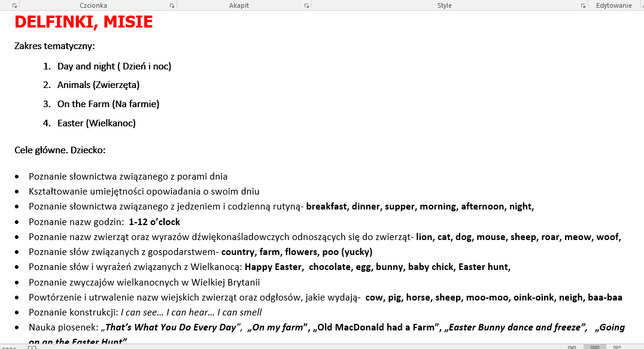644x349 pixels.
Task: Switch to Read Mode view in status bar
Action: click(572, 347)
